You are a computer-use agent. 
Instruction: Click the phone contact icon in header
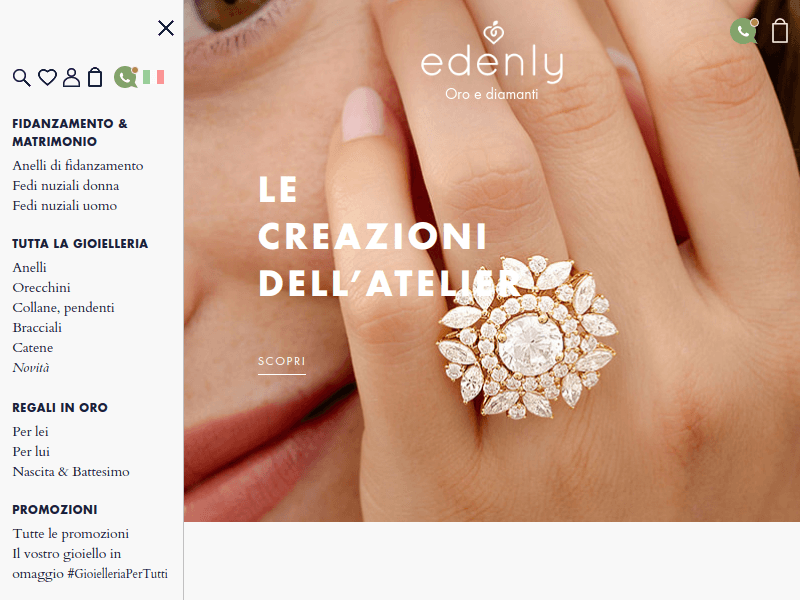click(744, 31)
